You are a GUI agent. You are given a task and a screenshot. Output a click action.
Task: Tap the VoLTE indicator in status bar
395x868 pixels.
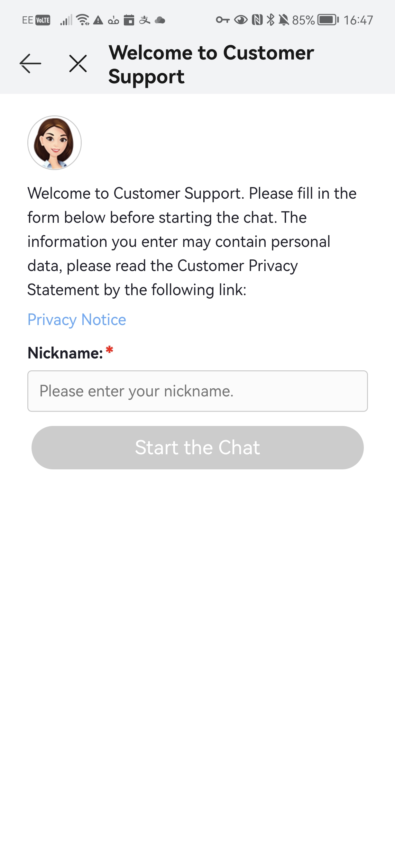(43, 20)
